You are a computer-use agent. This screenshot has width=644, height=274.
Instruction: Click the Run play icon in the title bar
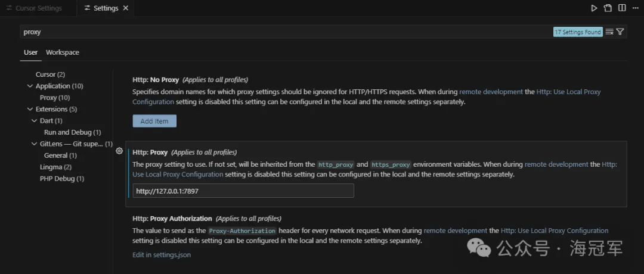(x=594, y=8)
